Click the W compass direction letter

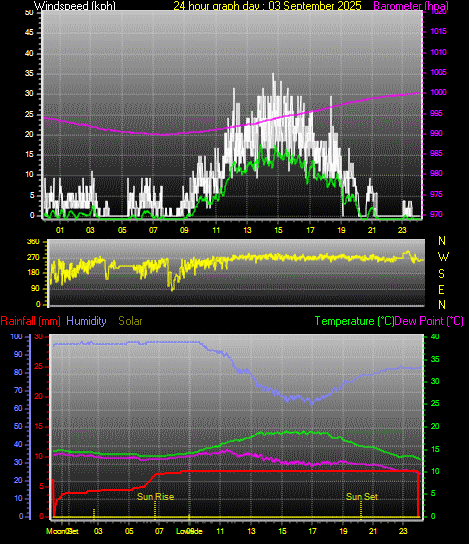[443, 257]
